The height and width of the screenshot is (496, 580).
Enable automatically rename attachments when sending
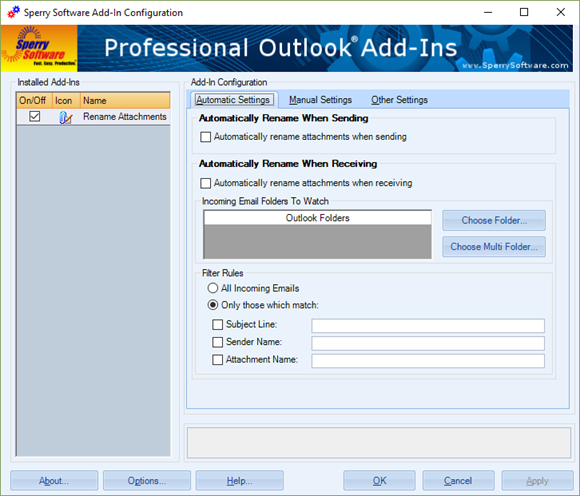point(205,137)
